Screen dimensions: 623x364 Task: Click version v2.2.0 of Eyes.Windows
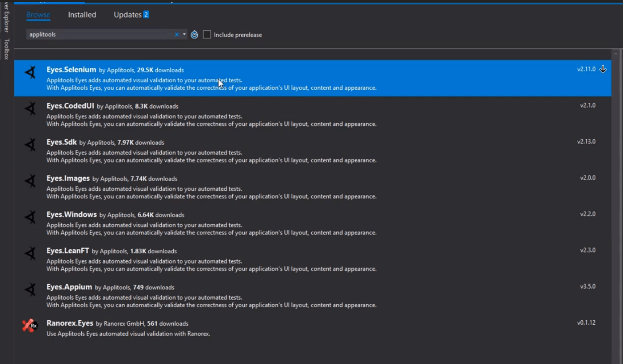pyautogui.click(x=588, y=214)
